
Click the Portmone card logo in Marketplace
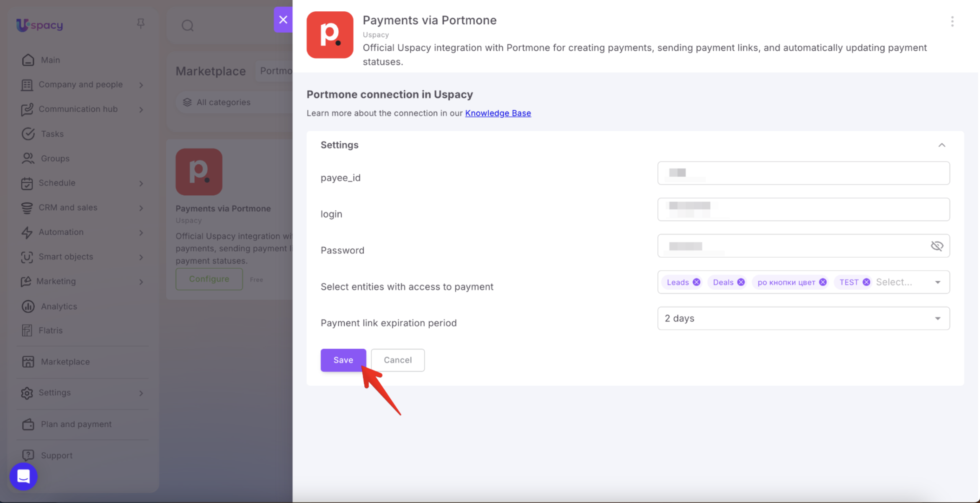click(199, 172)
